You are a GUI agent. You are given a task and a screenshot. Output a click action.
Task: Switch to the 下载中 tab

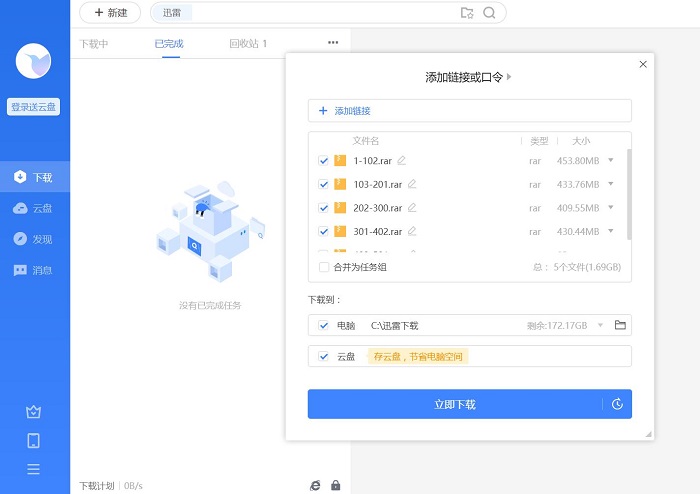click(94, 44)
